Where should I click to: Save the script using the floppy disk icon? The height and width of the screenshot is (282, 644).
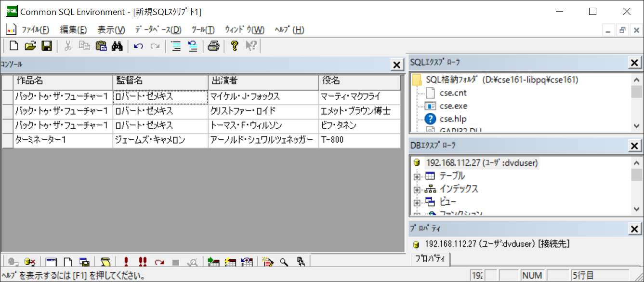[x=46, y=46]
